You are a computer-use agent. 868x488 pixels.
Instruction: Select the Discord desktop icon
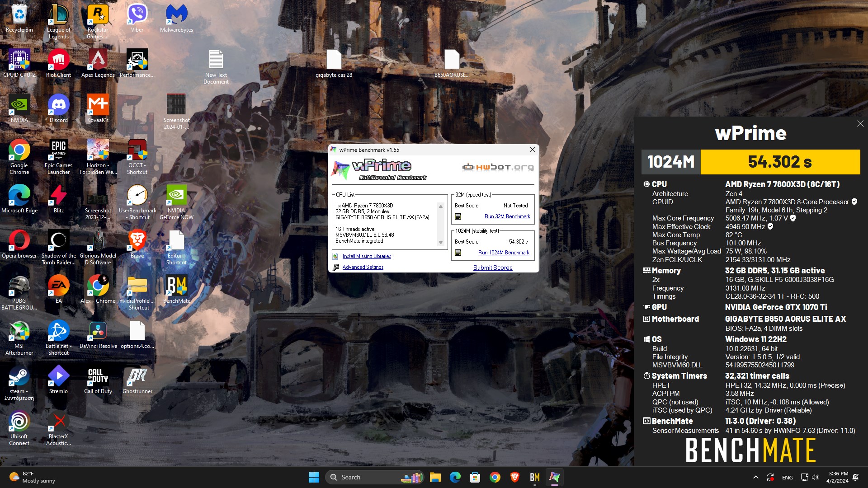coord(59,109)
